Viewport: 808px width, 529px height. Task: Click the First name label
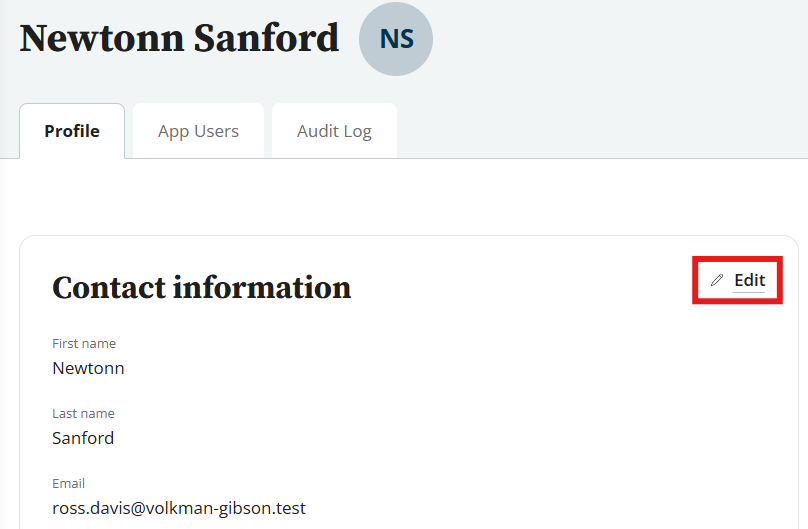click(84, 344)
